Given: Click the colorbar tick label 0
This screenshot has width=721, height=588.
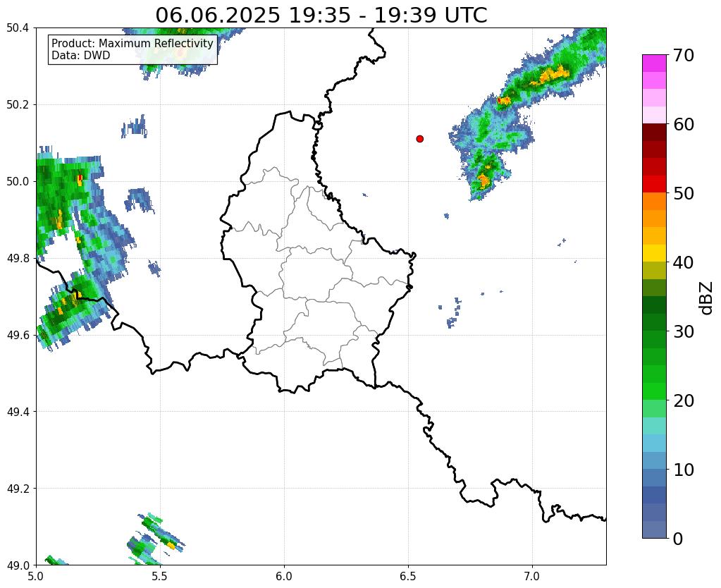Looking at the screenshot, I should tap(678, 539).
